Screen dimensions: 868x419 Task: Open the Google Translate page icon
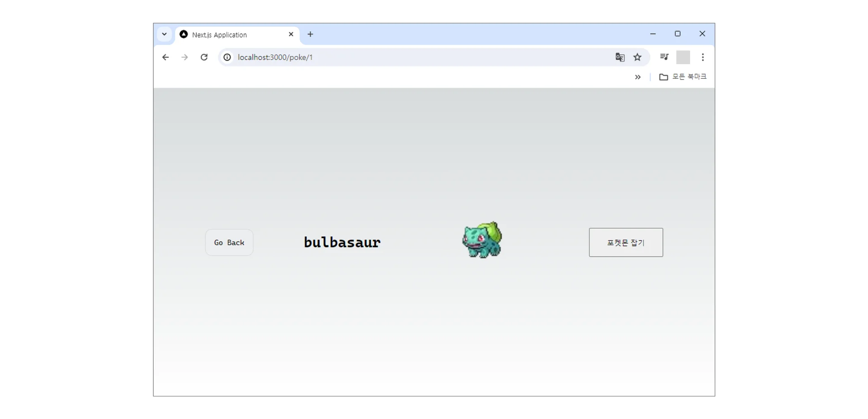620,57
